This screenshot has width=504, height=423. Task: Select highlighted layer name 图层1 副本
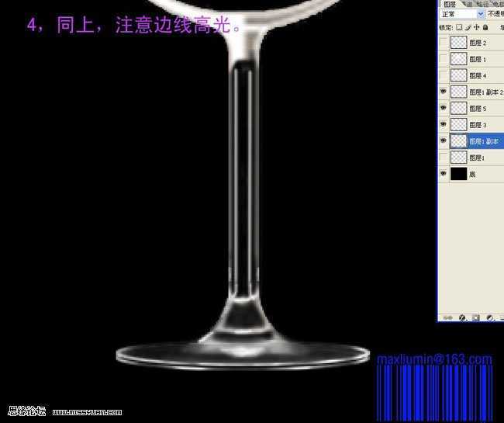click(x=484, y=141)
